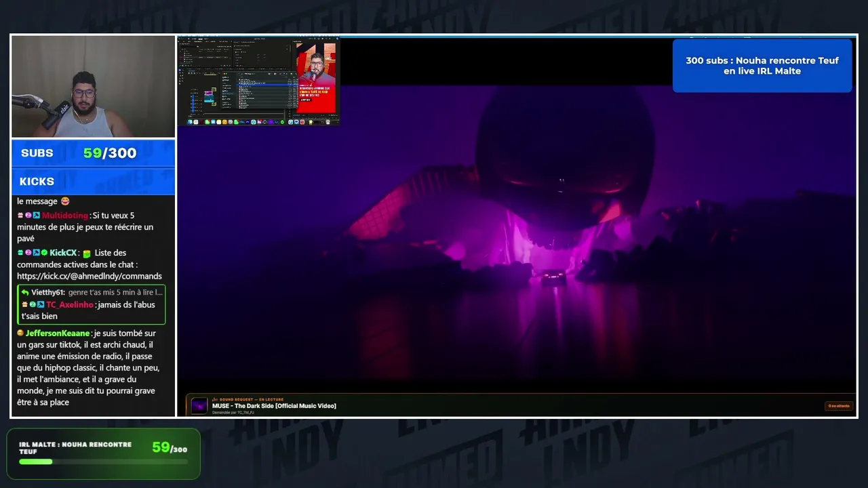
Task: Click the green '0 en attente' queue badge
Action: (839, 406)
